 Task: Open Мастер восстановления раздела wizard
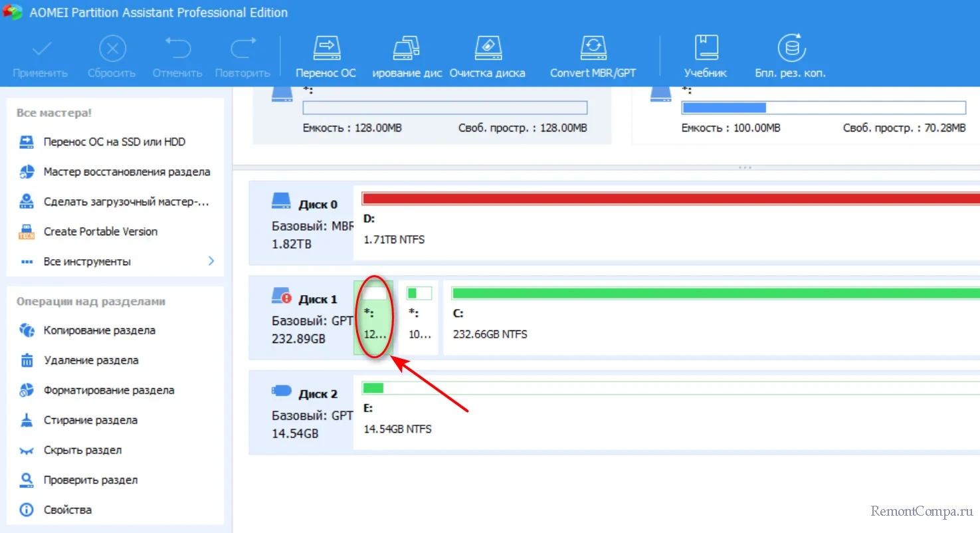pyautogui.click(x=126, y=171)
